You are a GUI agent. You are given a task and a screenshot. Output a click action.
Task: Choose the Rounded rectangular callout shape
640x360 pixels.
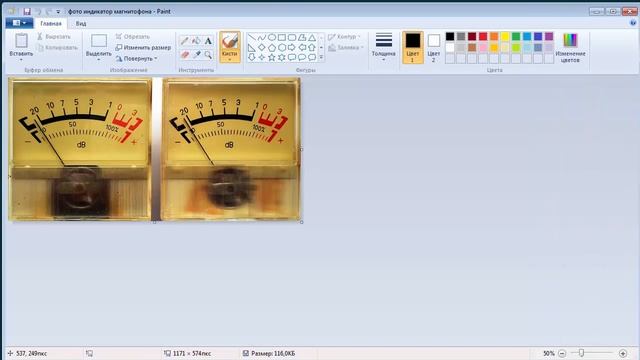[292, 58]
